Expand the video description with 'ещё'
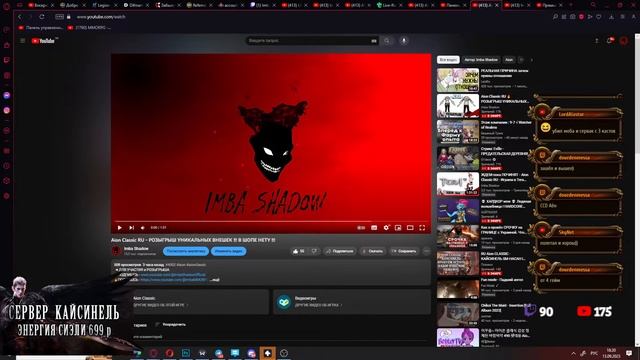 coord(216,280)
